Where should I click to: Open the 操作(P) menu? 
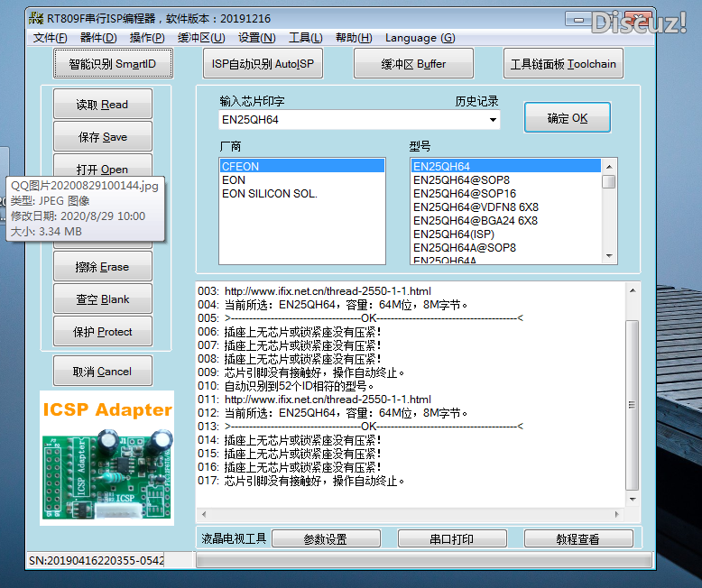(147, 38)
